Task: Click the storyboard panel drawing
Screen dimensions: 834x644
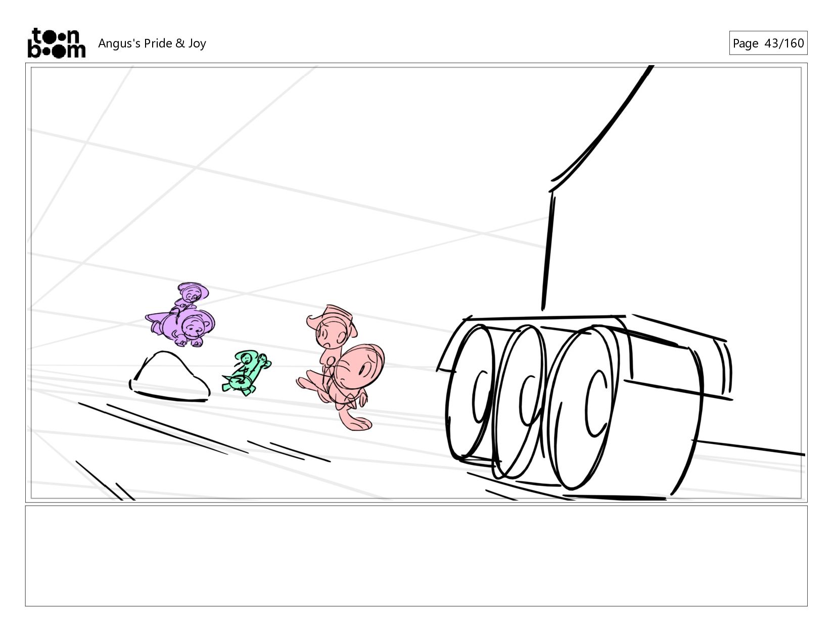Action: tap(416, 283)
